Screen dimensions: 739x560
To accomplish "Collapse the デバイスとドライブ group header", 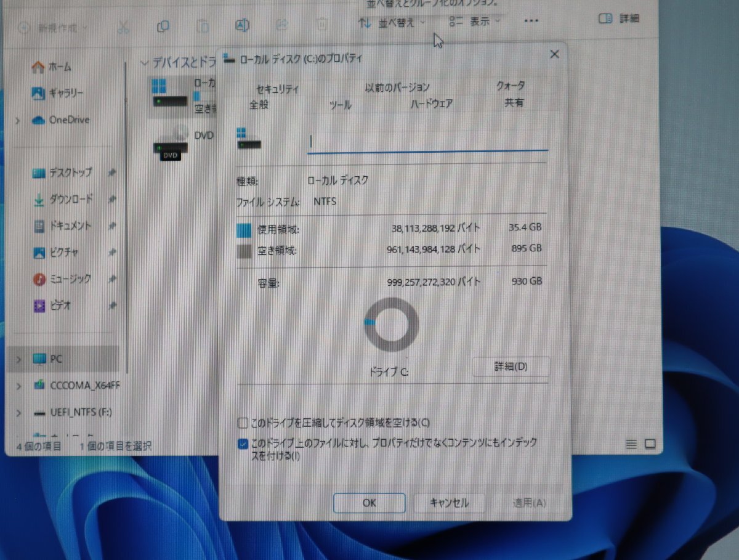I will [145, 62].
